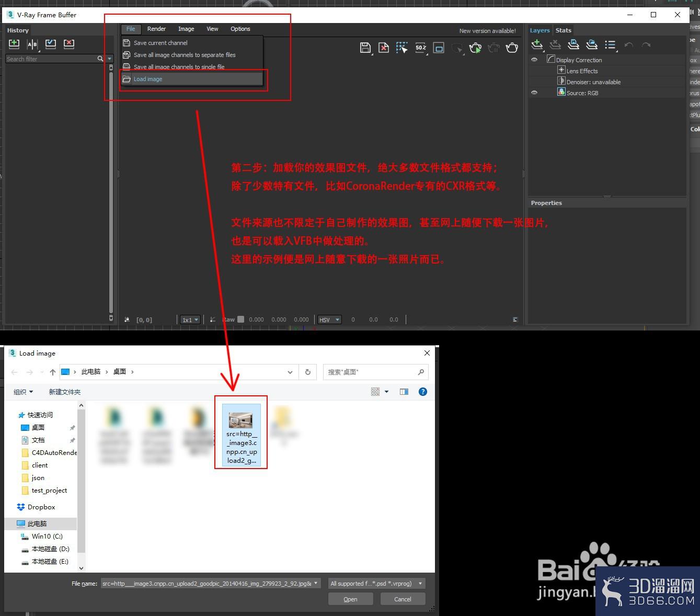Toggle visibility of Source: RGB layer
The image size is (700, 616).
(x=534, y=93)
